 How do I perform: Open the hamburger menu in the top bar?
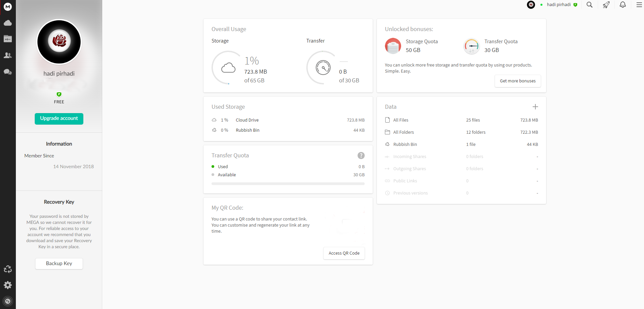(x=639, y=5)
